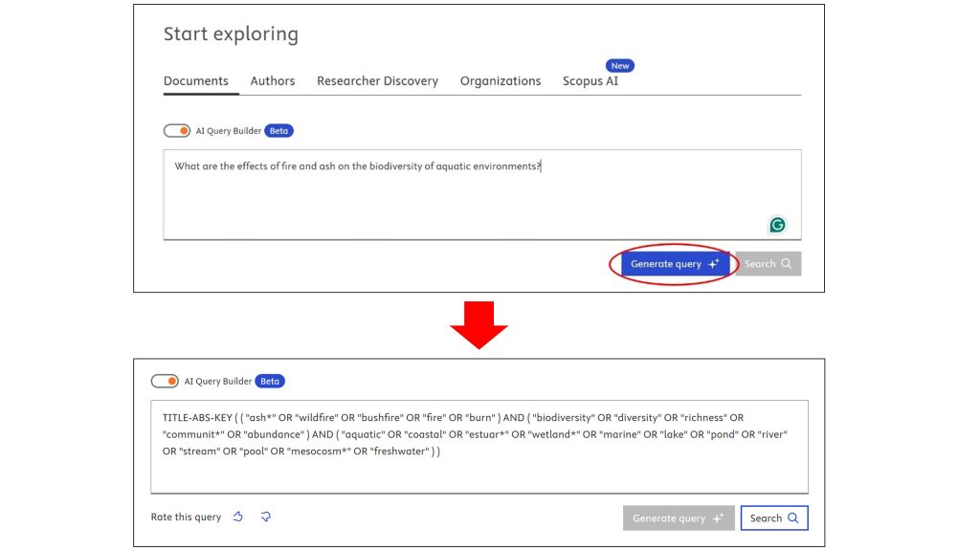Click the Beta badge in the lower panel
The width and height of the screenshot is (980, 551).
tap(270, 381)
